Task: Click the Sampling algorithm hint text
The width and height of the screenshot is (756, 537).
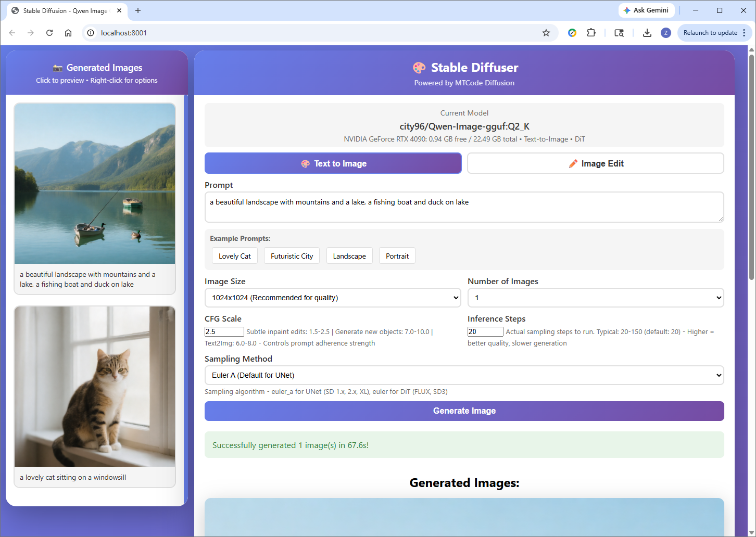Action: 326,392
